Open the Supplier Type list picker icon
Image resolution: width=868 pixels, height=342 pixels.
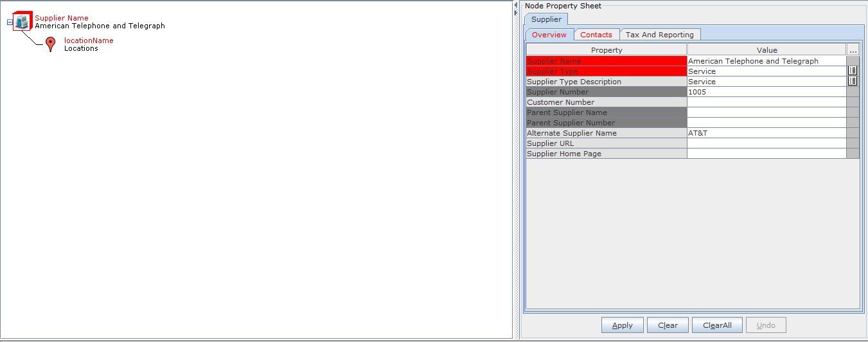point(853,71)
